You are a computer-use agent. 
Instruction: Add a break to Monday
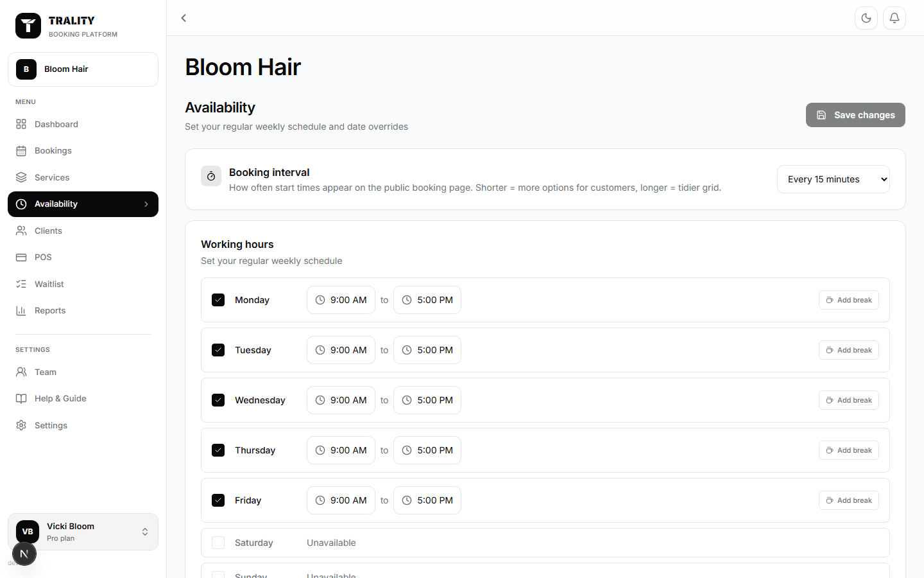click(x=849, y=300)
